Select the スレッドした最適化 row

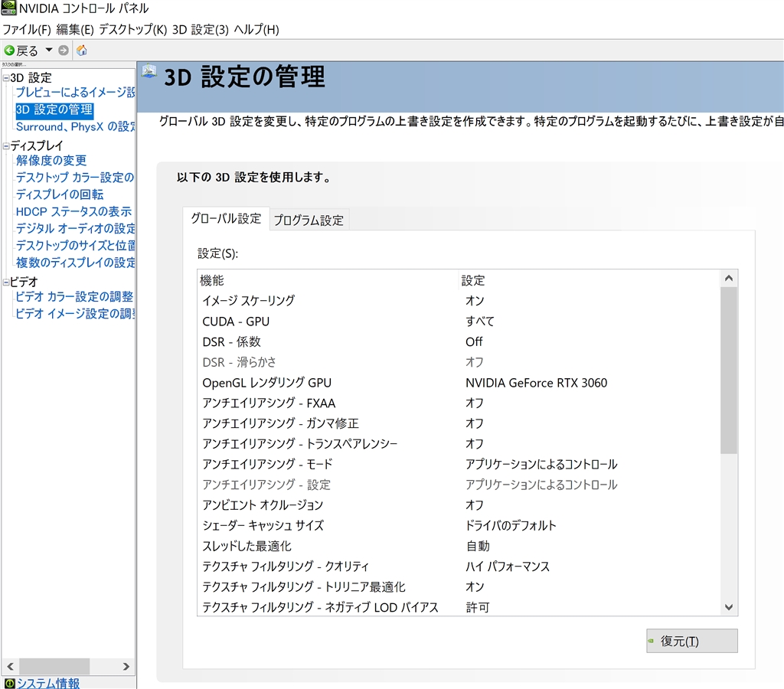459,546
